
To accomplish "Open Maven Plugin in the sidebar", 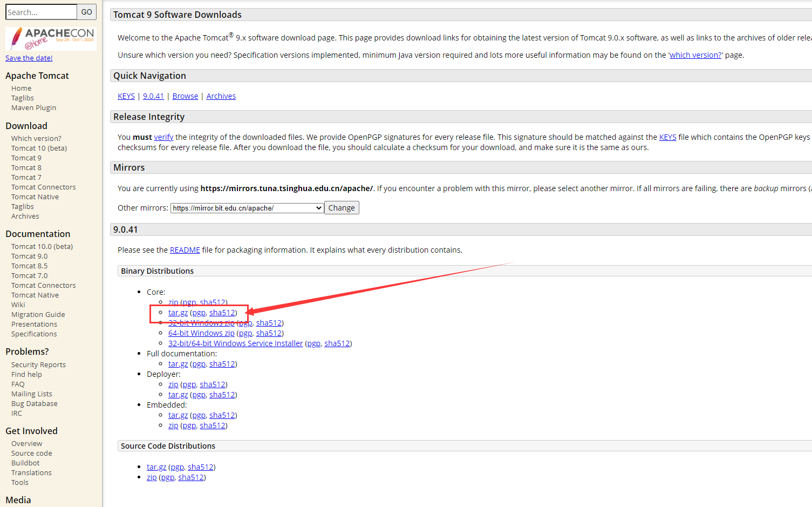I will 33,107.
